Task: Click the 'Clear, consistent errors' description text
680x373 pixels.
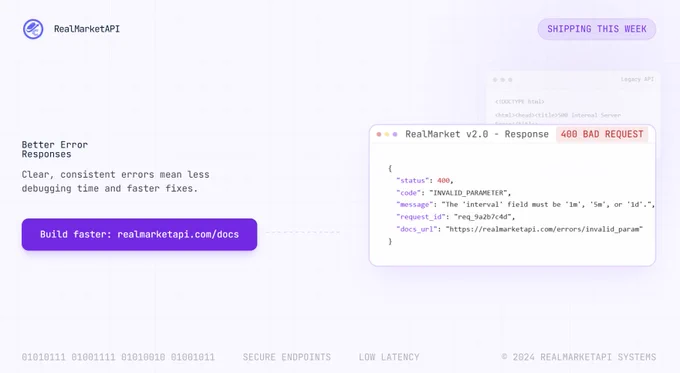Action: point(115,181)
